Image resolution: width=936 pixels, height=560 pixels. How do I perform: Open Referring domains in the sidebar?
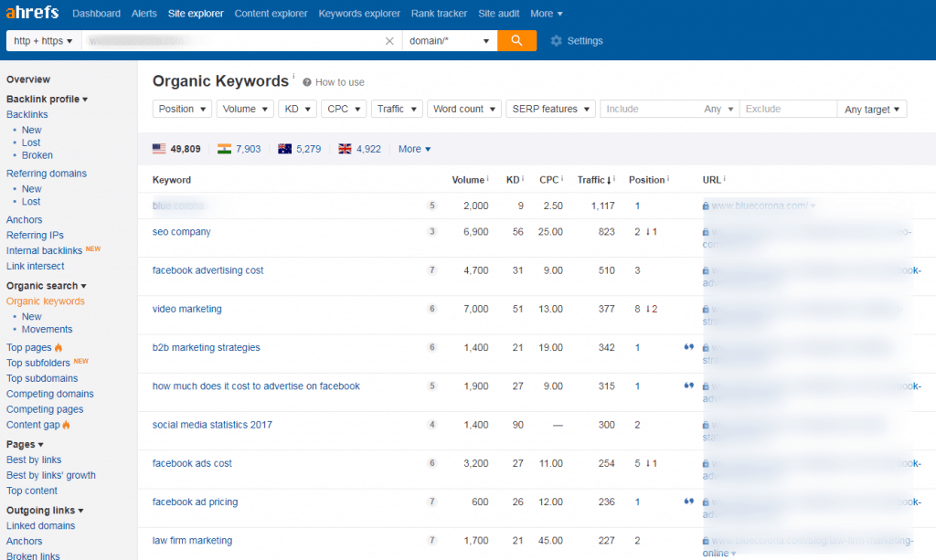click(47, 174)
